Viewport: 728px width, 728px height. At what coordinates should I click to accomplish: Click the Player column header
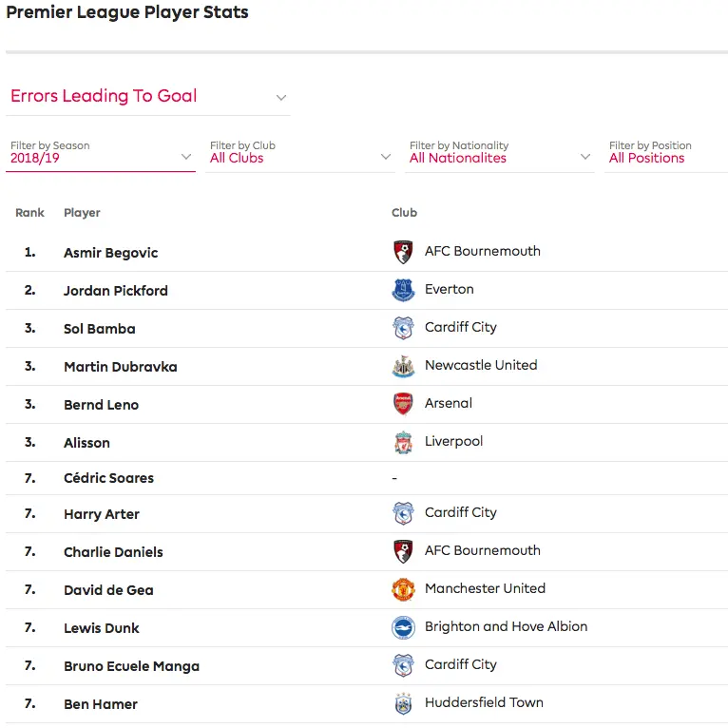click(x=82, y=213)
